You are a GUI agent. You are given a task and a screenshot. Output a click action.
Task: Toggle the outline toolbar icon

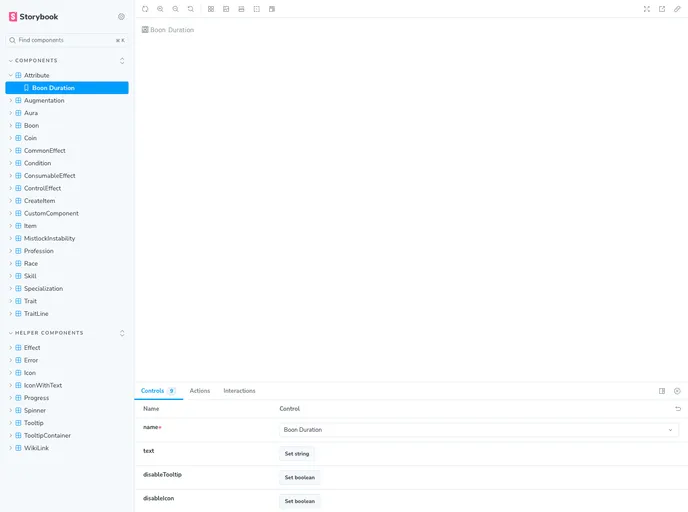[x=257, y=9]
